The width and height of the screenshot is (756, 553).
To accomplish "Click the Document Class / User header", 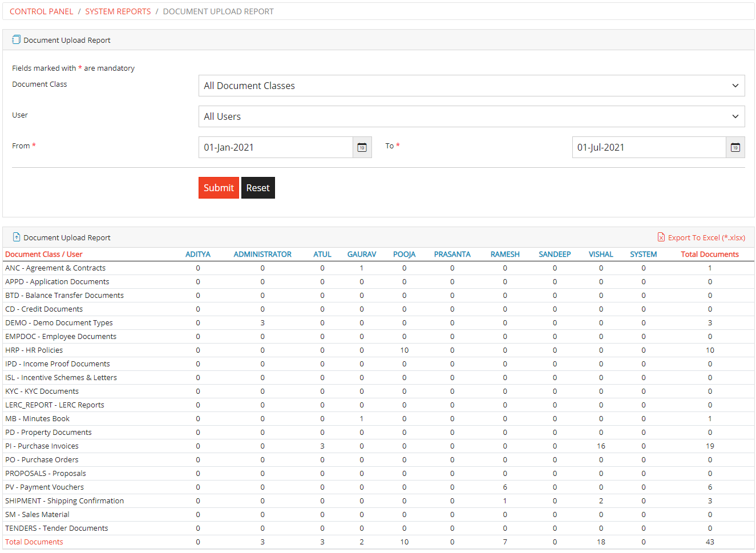I will (x=44, y=255).
